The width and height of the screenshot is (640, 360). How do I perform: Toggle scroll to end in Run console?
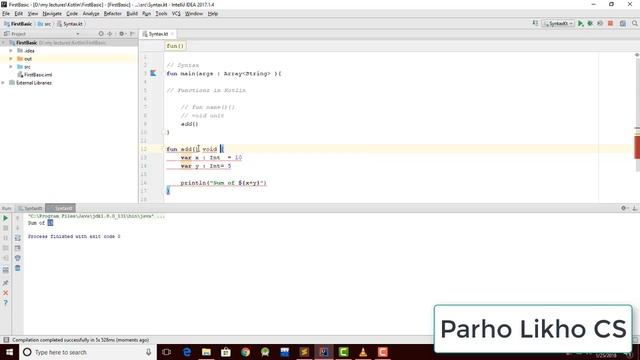(18, 248)
